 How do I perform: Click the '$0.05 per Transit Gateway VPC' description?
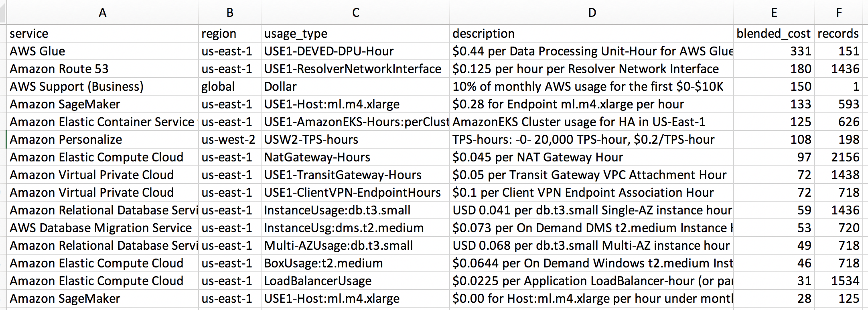(592, 175)
